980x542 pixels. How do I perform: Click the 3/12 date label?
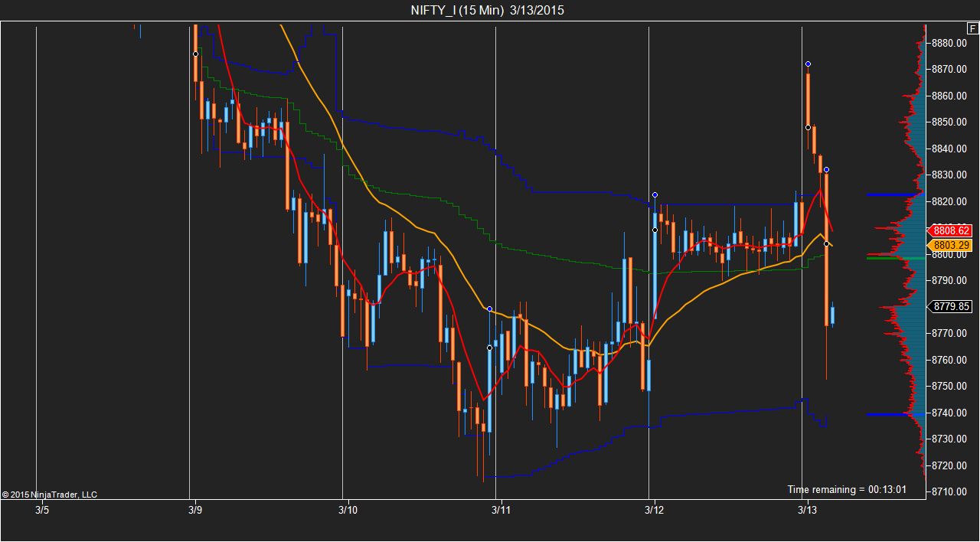click(655, 510)
